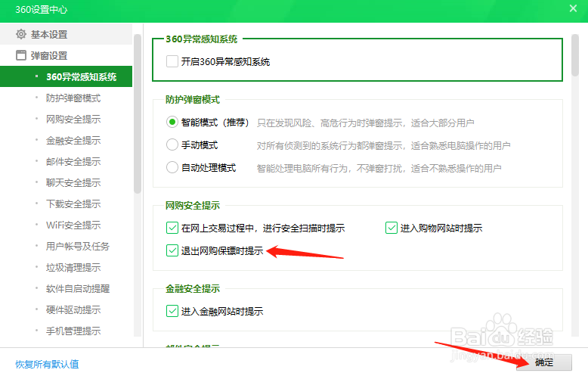This screenshot has width=588, height=376.
Task: Click the 只在发现风险、高危行为时弹窗提示 description
Action: click(x=366, y=123)
